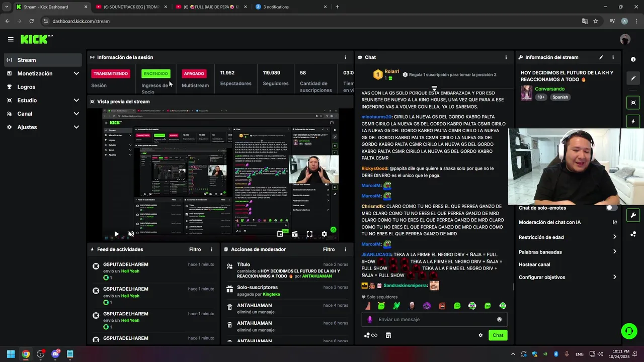Open channel points infinity icon
This screenshot has height=362, width=644.
(371, 335)
